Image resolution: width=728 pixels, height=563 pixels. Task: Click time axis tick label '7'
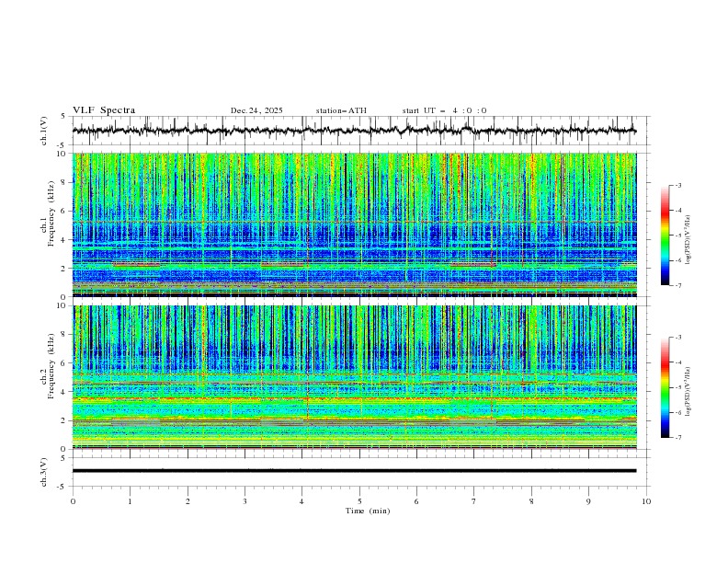(474, 501)
